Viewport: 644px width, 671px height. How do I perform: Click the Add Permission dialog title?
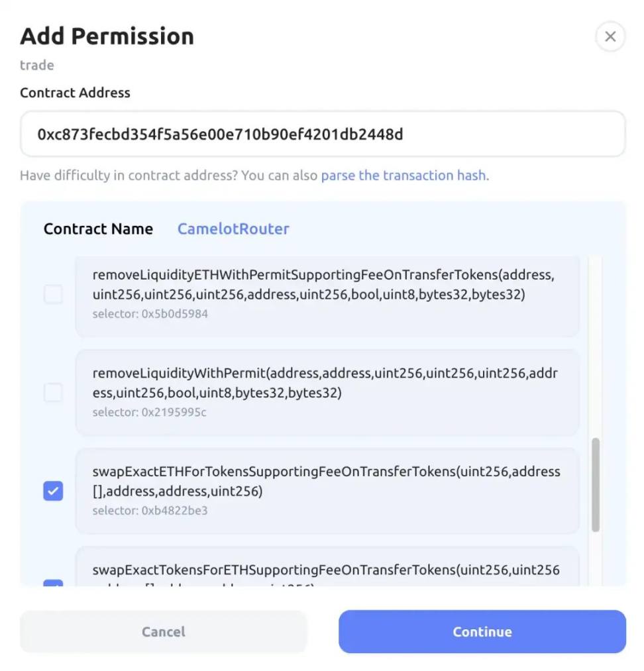(x=107, y=36)
